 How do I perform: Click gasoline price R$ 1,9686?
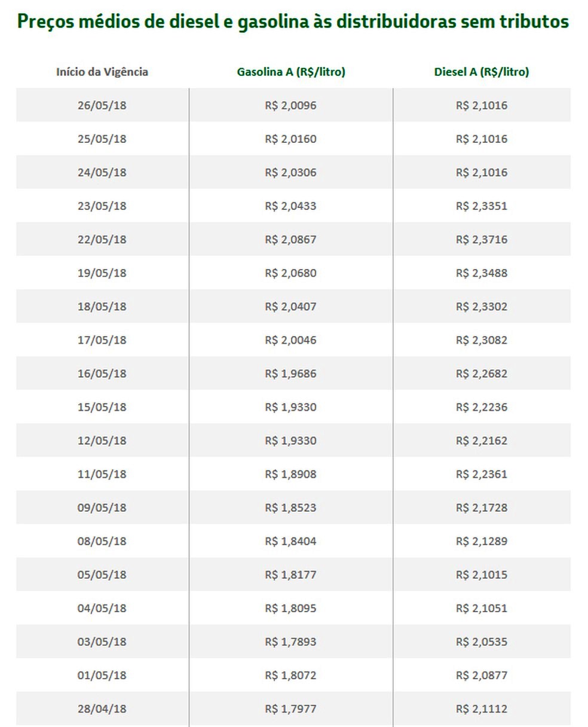(291, 373)
